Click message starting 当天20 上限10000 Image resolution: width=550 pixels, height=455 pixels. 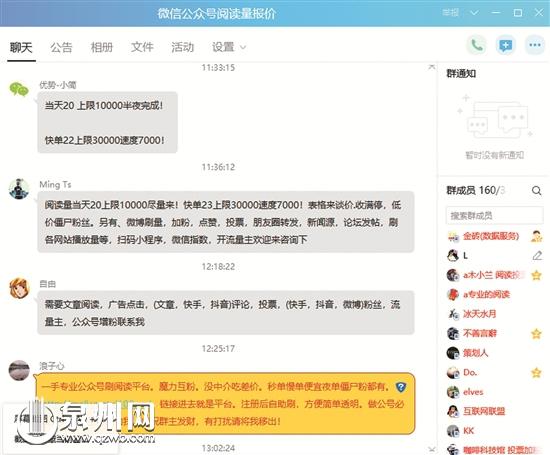click(x=107, y=122)
